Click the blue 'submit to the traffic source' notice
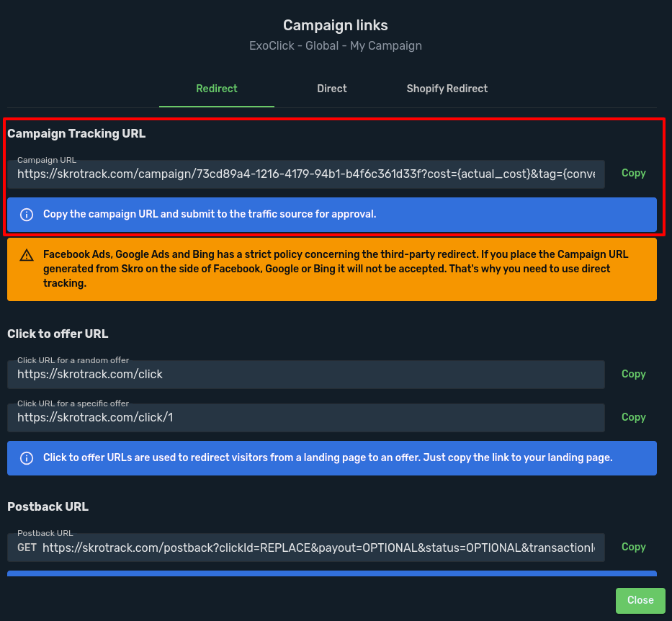Screen dimensions: 672x621 (331, 215)
